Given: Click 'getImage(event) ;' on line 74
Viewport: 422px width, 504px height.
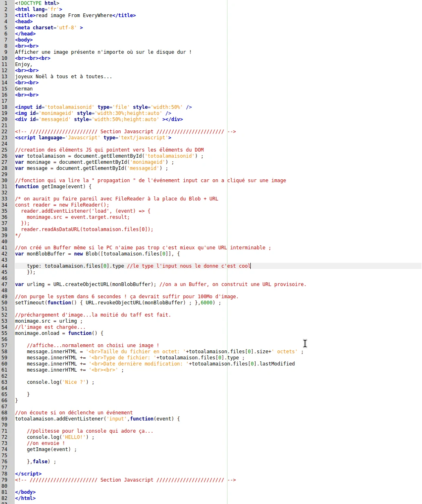Looking at the screenshot, I should (52, 449).
